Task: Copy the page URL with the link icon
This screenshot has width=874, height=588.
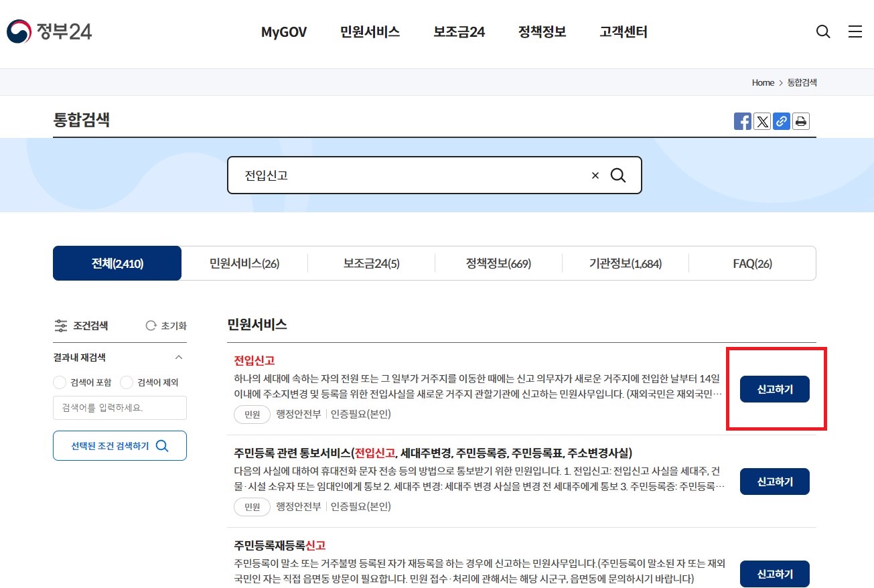Action: tap(781, 121)
